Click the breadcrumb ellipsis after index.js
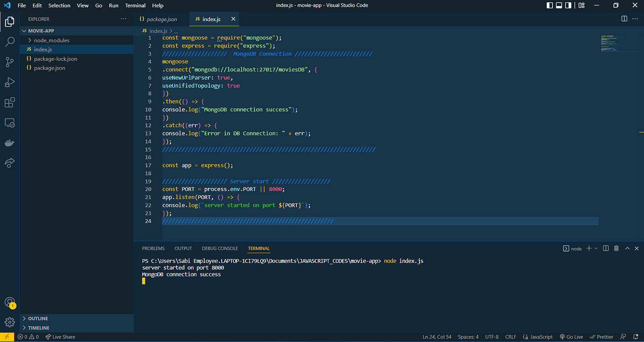This screenshot has height=342, width=644. 176,31
